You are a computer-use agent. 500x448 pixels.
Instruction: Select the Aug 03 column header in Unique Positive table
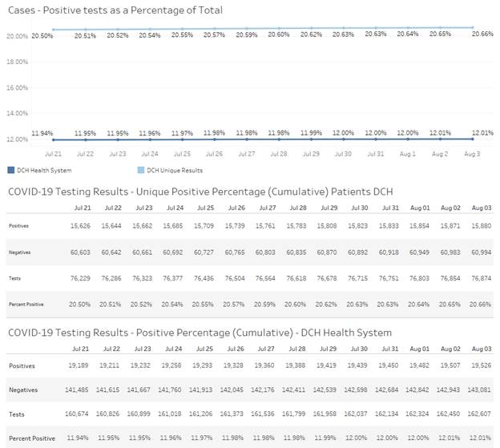click(481, 208)
